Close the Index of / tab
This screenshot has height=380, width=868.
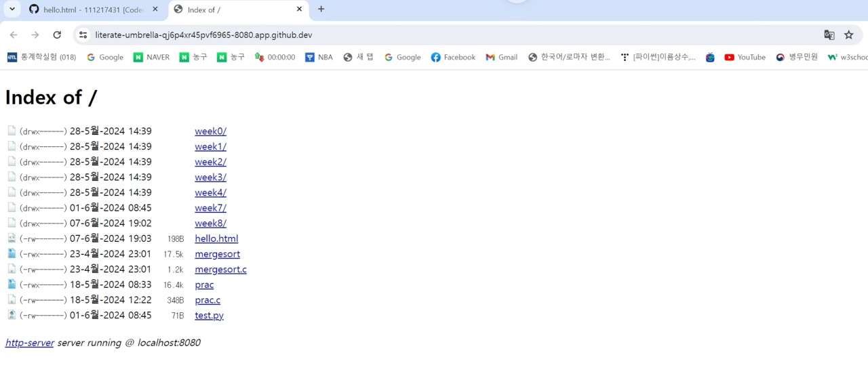[299, 9]
